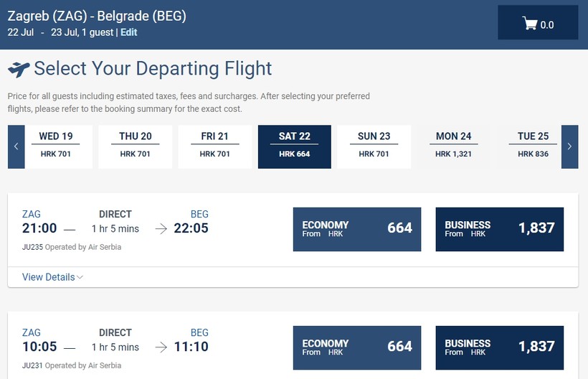Select Economy fare for the 21:00 flight
Viewport: 588px width, 379px height.
(x=357, y=229)
